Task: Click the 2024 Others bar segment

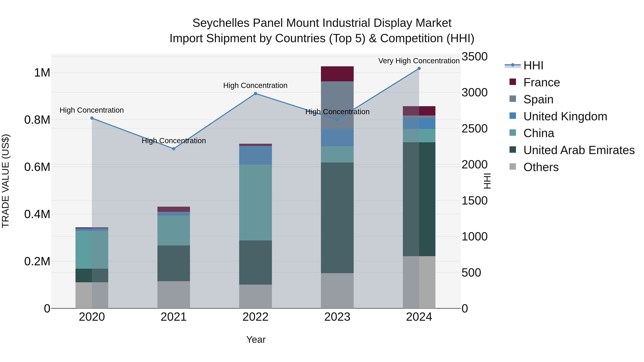Action: tap(419, 282)
